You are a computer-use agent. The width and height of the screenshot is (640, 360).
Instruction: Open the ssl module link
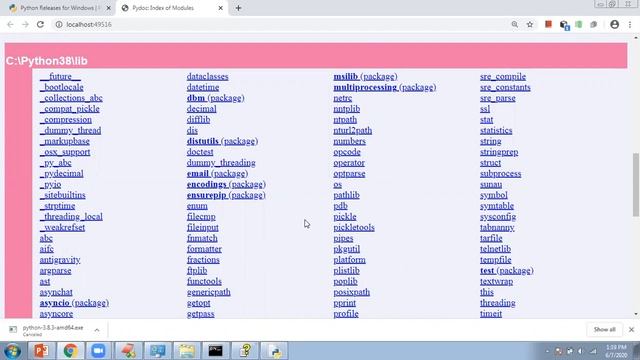[485, 109]
